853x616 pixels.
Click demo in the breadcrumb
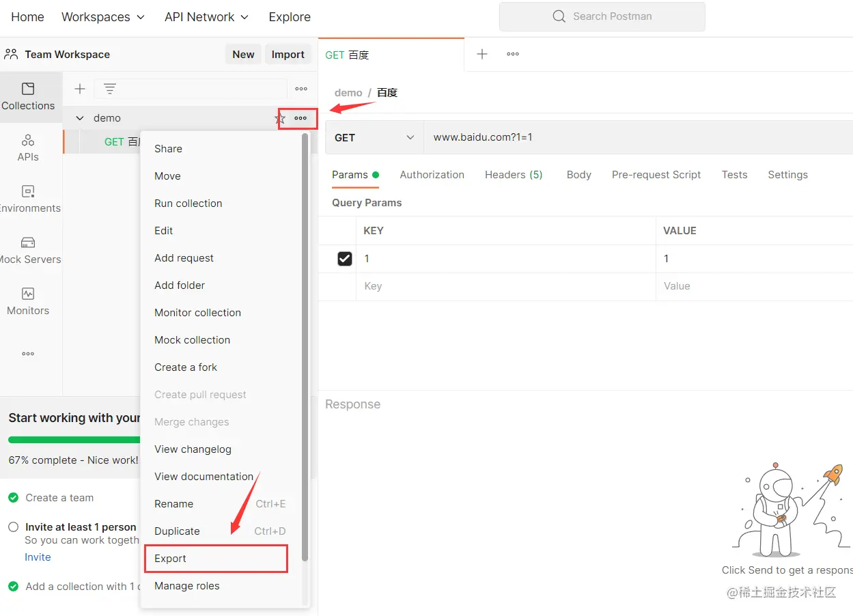click(x=348, y=93)
